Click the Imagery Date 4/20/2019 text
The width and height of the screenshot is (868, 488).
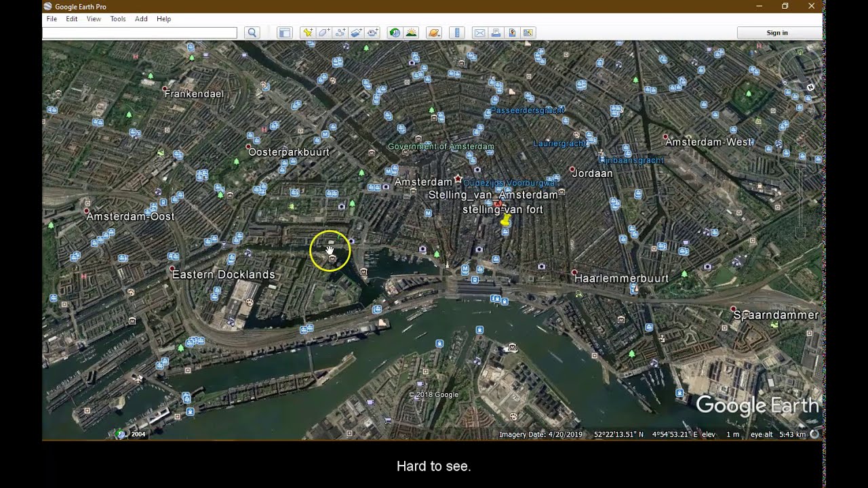pyautogui.click(x=540, y=434)
